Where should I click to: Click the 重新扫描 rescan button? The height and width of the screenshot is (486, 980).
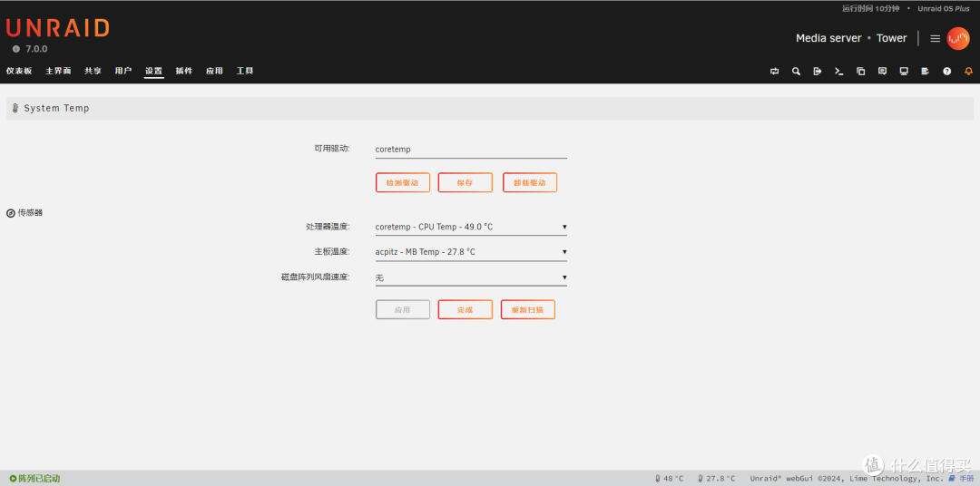[527, 310]
